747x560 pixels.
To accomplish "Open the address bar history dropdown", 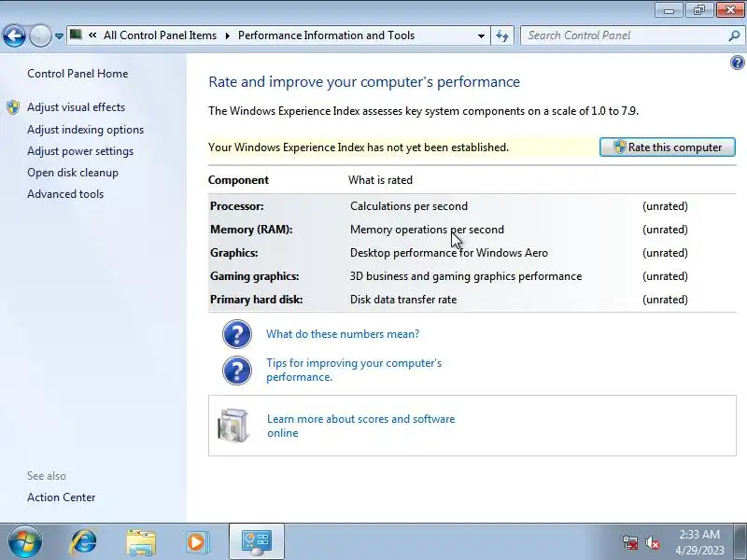I will click(x=481, y=35).
